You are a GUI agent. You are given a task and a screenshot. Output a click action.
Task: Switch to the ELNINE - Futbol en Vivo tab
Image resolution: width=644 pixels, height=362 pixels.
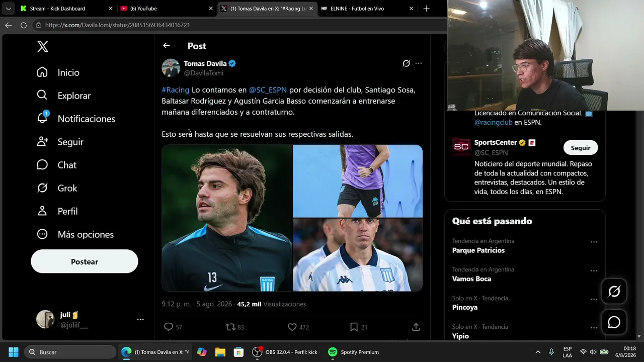(367, 9)
